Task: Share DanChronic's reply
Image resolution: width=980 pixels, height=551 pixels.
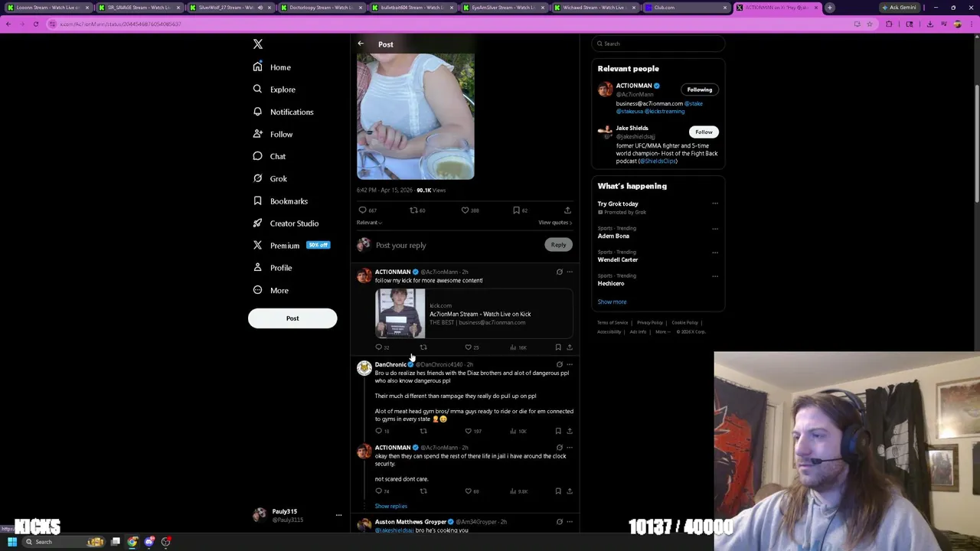Action: pyautogui.click(x=570, y=432)
